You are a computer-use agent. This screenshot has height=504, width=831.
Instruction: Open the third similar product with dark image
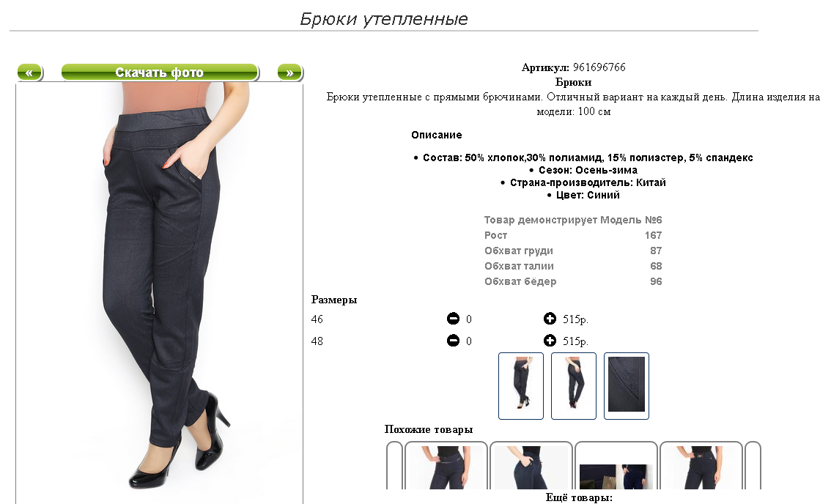coord(616,465)
